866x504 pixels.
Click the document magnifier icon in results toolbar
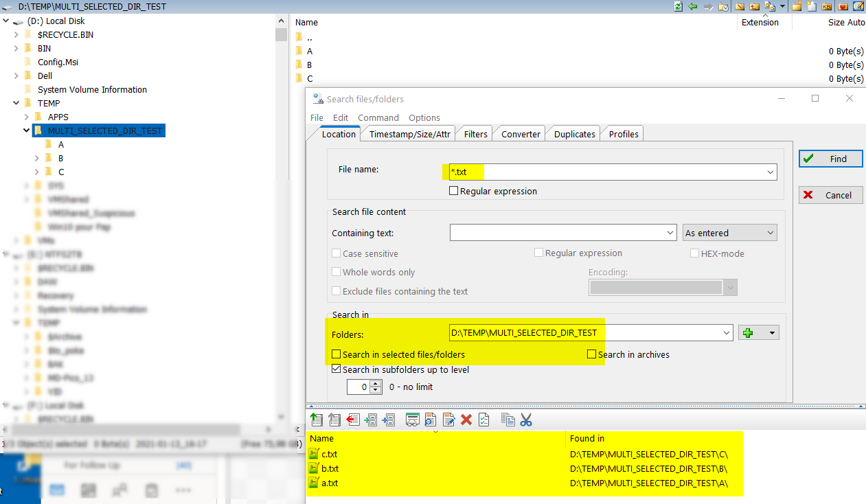tap(431, 420)
